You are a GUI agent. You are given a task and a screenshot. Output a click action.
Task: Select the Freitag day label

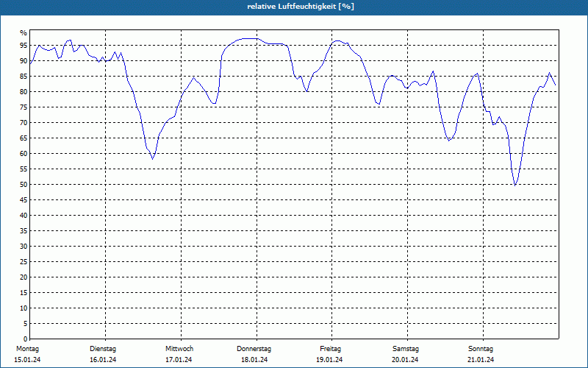tap(330, 349)
